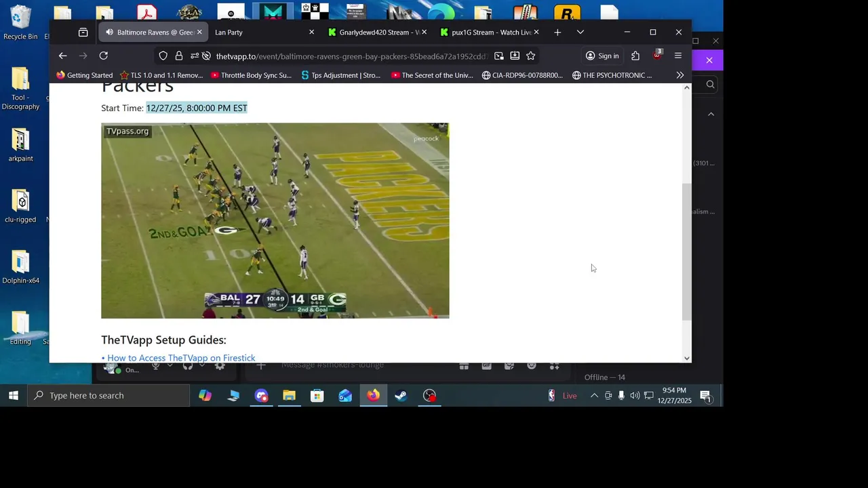Click the search magnifier in the right side panel
Screen dimensions: 868x488
710,85
